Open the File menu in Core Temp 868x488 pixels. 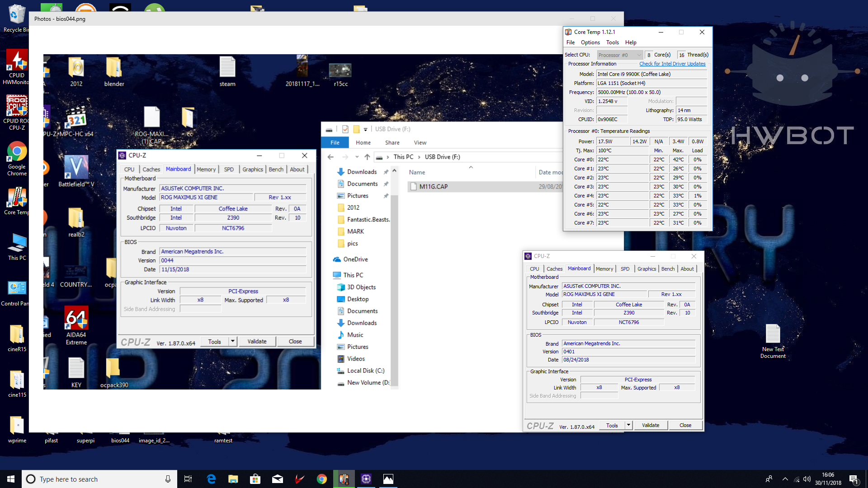571,42
